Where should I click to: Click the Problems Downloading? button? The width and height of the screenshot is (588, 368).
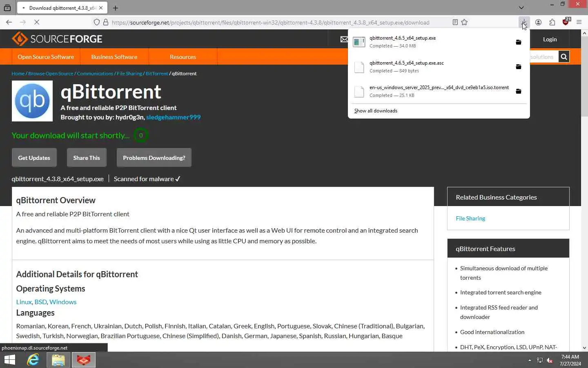(154, 158)
